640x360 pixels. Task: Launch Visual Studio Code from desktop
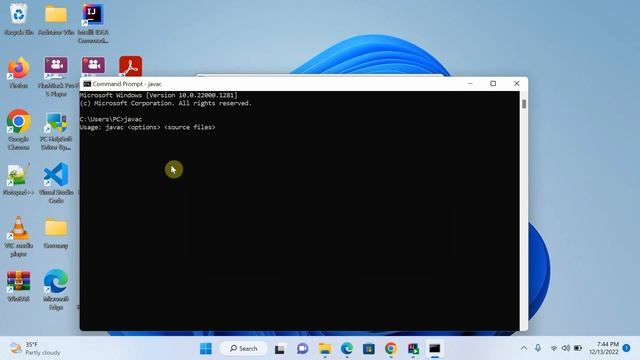pyautogui.click(x=56, y=183)
